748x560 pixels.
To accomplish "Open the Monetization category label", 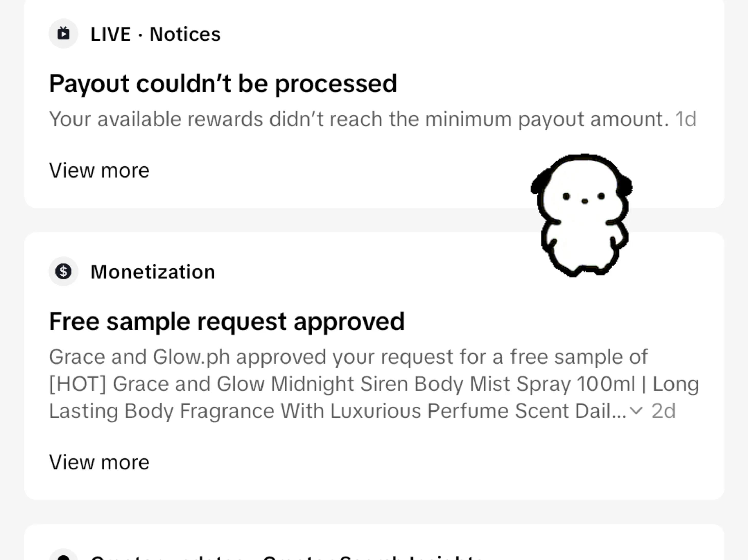I will coord(153,272).
